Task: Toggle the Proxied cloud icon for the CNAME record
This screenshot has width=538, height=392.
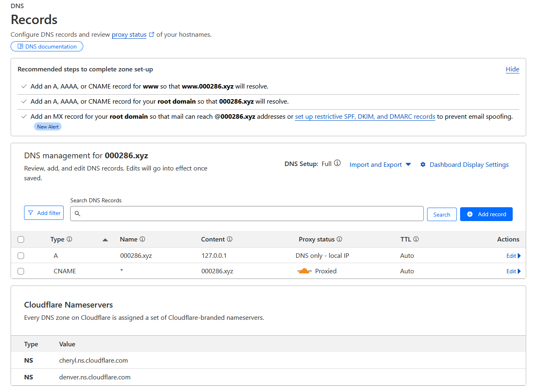Action: coord(304,270)
